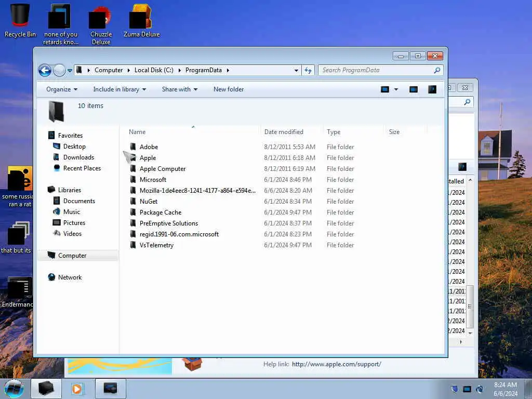
Task: Select the Apple Computer folder icon
Action: [x=133, y=169]
